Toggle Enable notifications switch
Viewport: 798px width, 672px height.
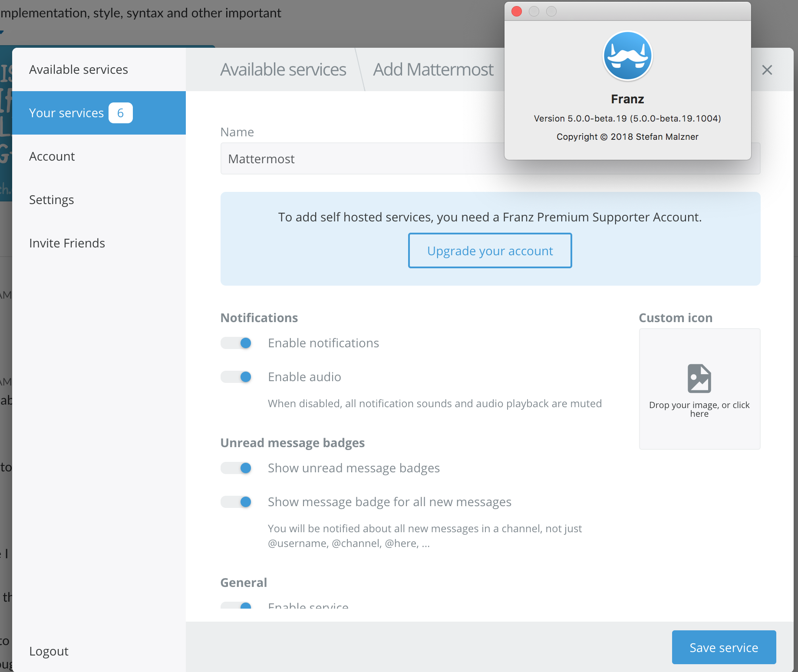236,343
